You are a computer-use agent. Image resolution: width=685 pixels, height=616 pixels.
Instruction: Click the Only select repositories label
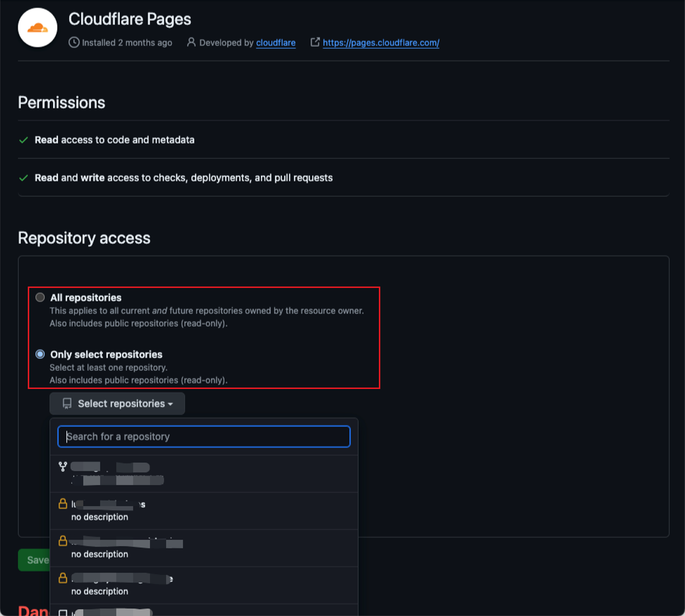(x=106, y=354)
